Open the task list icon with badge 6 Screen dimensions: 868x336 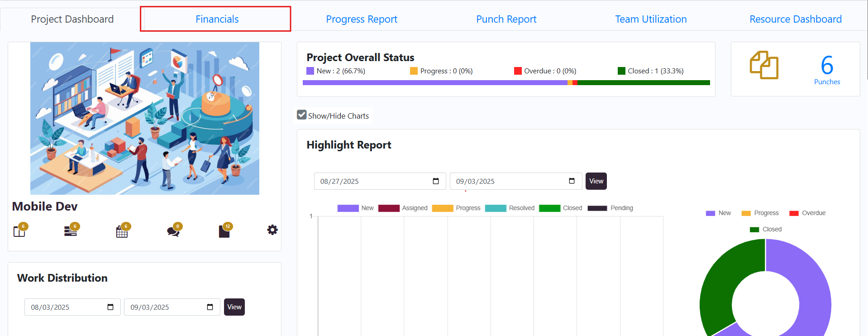click(71, 231)
